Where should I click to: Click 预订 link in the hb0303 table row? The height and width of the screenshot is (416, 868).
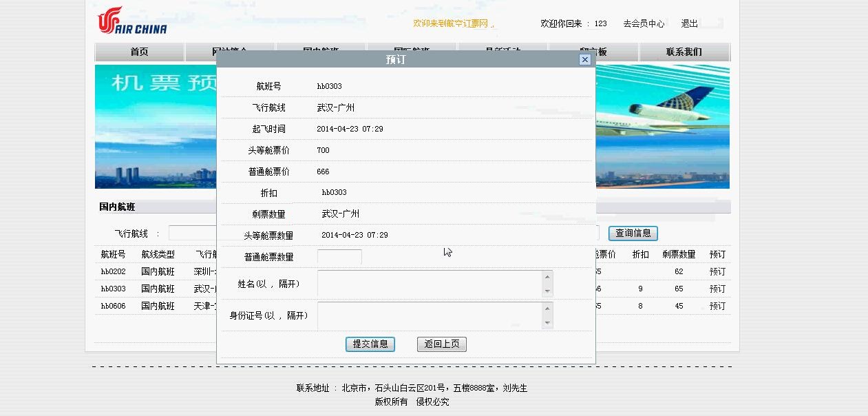718,289
